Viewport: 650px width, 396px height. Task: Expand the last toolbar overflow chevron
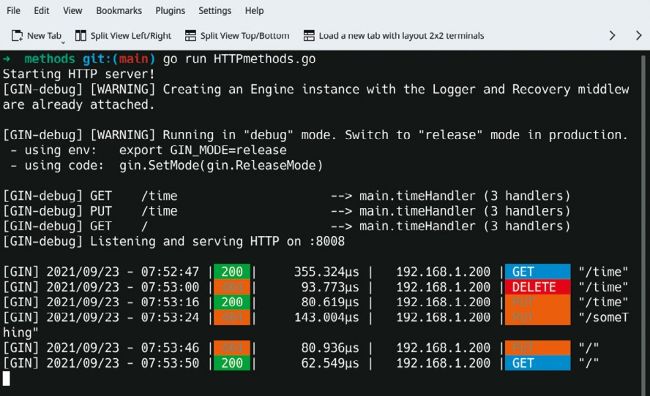[x=639, y=36]
